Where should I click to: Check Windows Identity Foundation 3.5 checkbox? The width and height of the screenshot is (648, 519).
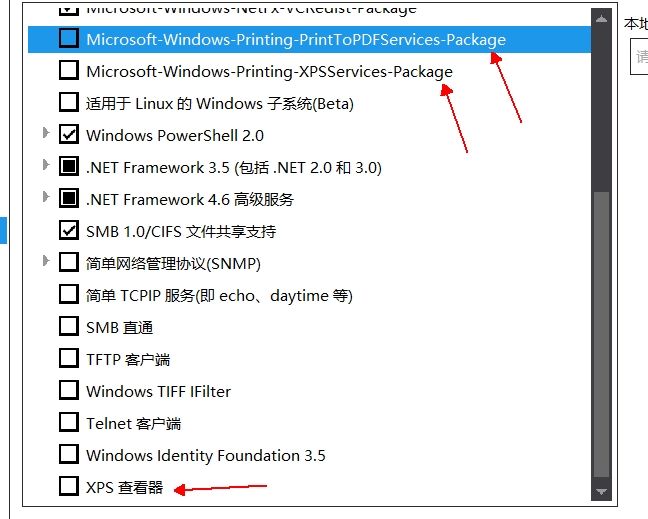coord(69,455)
